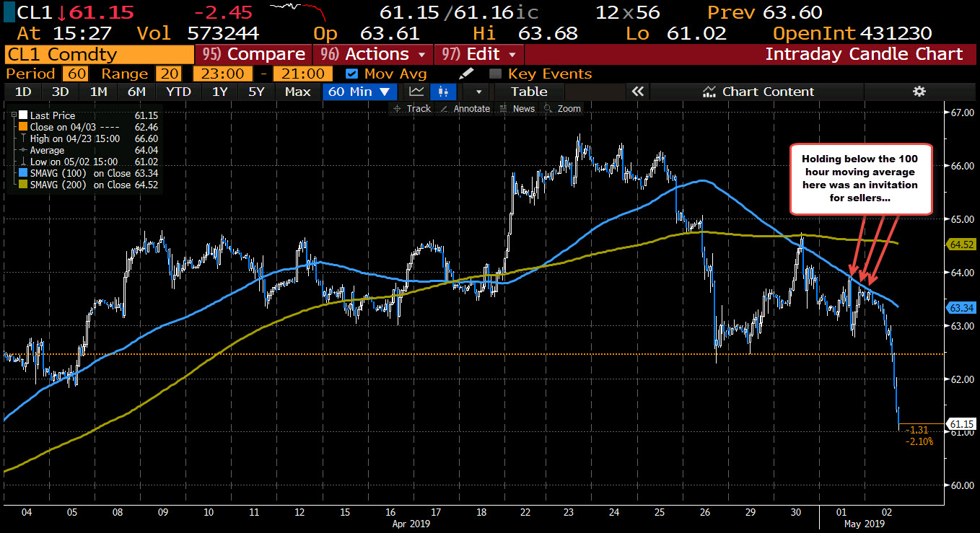Activate the Zoom magnifier tool
The width and height of the screenshot is (980, 533).
click(563, 108)
